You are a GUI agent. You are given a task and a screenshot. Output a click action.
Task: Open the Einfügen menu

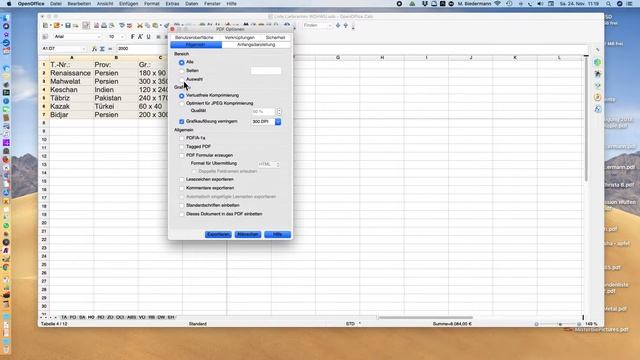pyautogui.click(x=129, y=4)
